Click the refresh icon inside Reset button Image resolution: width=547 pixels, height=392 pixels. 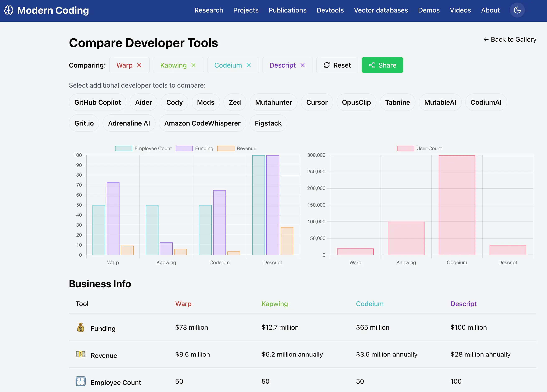pos(327,65)
